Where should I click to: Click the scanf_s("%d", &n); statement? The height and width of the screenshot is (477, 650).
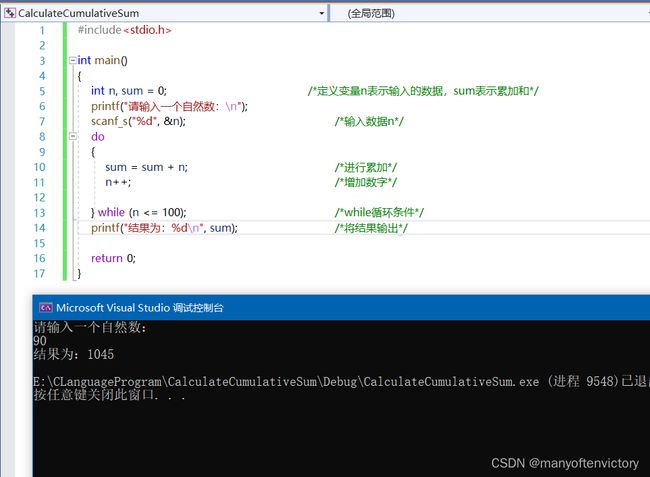tap(138, 121)
